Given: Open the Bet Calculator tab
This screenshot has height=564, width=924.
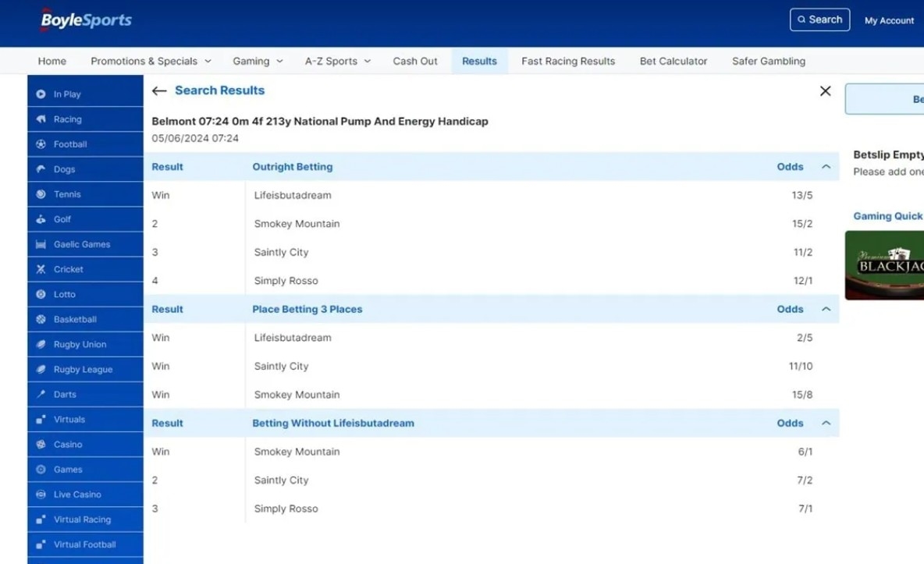Looking at the screenshot, I should (x=673, y=62).
